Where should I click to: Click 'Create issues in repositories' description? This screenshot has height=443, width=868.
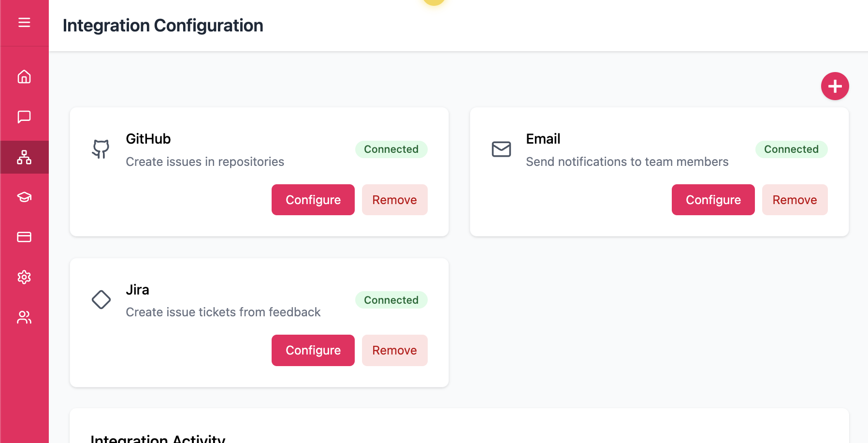coord(205,162)
